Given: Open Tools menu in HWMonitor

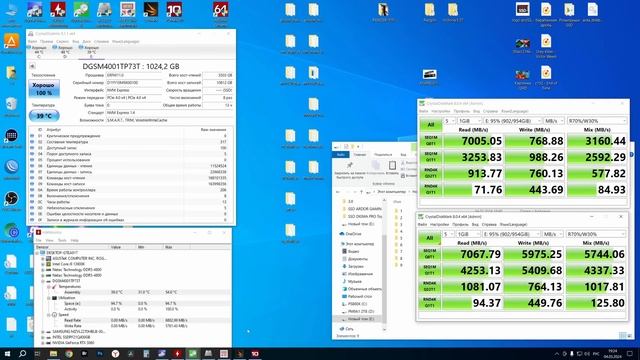Looking at the screenshot, I should [x=62, y=240].
